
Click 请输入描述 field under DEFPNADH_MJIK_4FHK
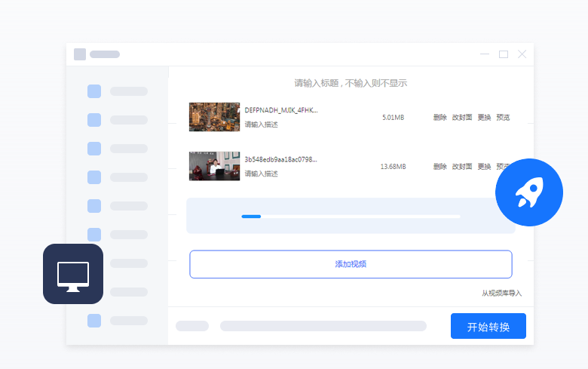[261, 125]
